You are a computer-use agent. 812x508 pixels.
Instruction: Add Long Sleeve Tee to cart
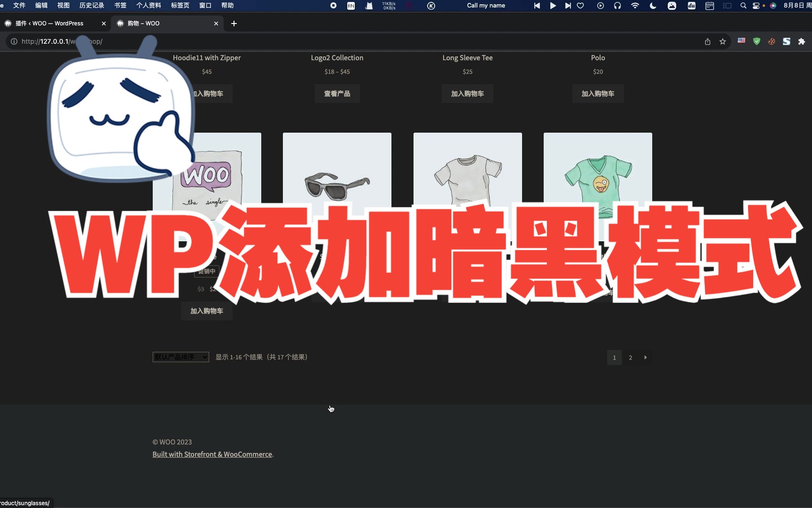click(468, 94)
